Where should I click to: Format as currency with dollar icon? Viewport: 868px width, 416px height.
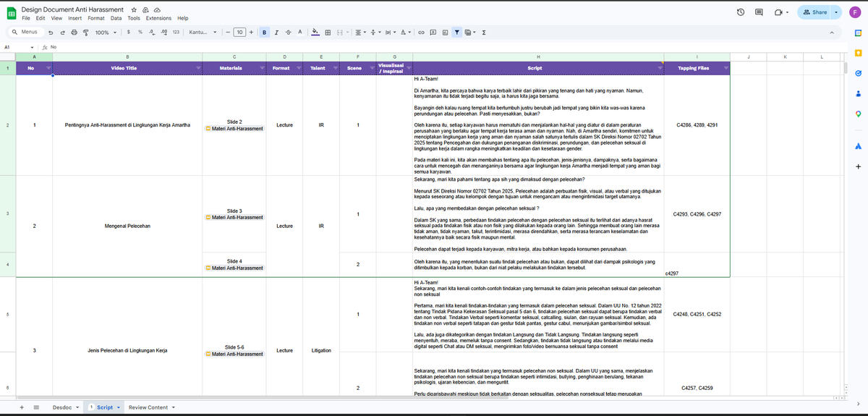[128, 32]
